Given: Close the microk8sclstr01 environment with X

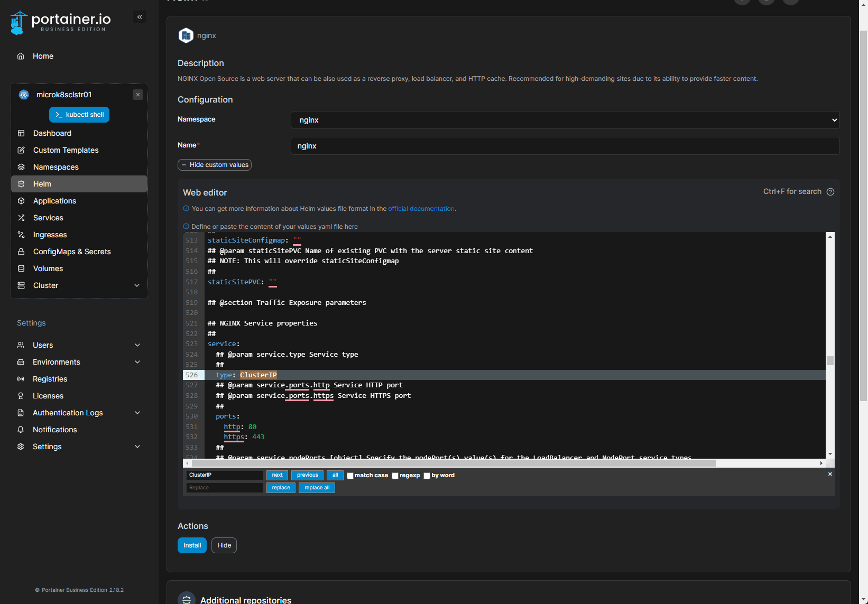Looking at the screenshot, I should [x=138, y=95].
